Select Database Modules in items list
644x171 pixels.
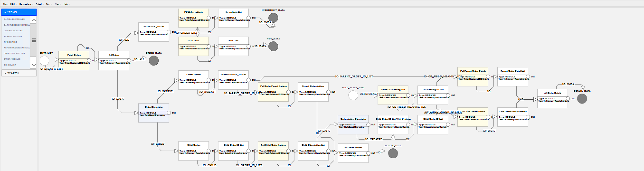14,19
